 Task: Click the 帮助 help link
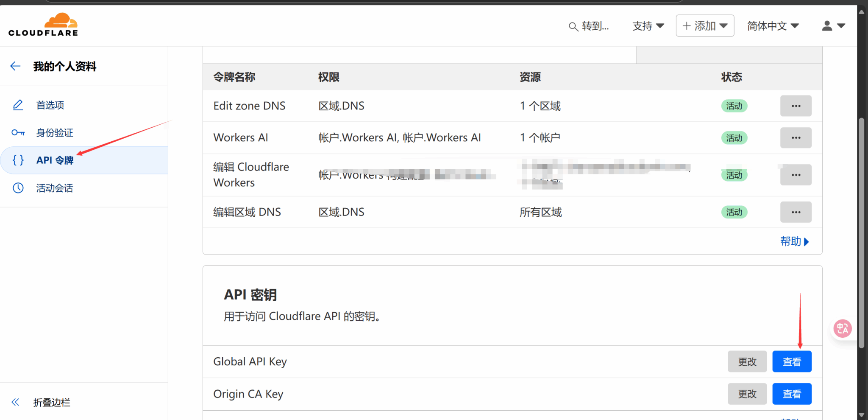(x=795, y=241)
